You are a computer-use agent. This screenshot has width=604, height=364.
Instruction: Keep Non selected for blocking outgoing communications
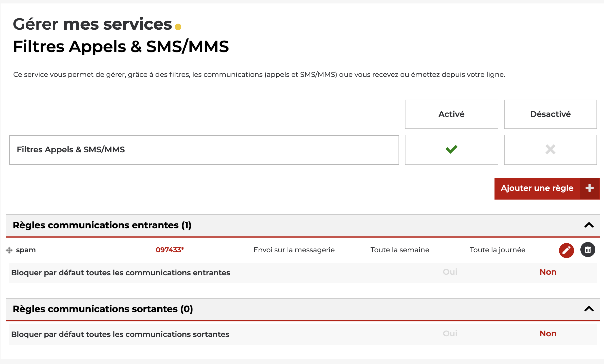click(548, 333)
